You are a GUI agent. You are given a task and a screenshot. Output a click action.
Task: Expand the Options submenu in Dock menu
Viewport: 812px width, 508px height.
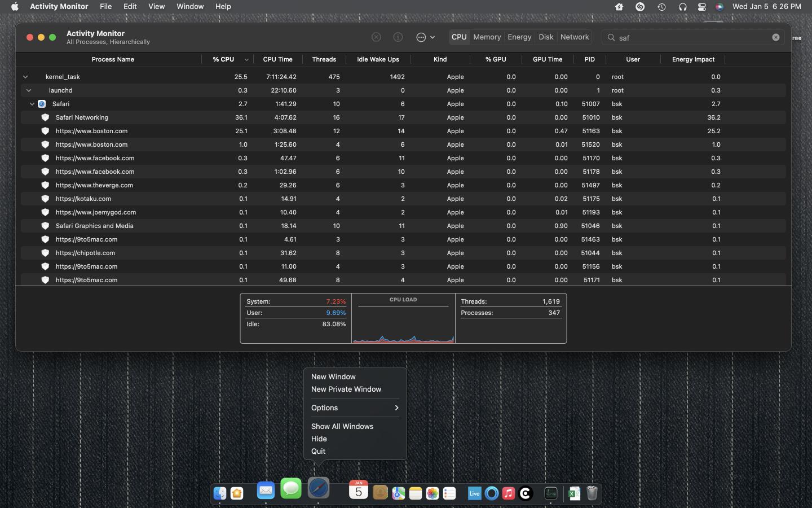coord(355,408)
